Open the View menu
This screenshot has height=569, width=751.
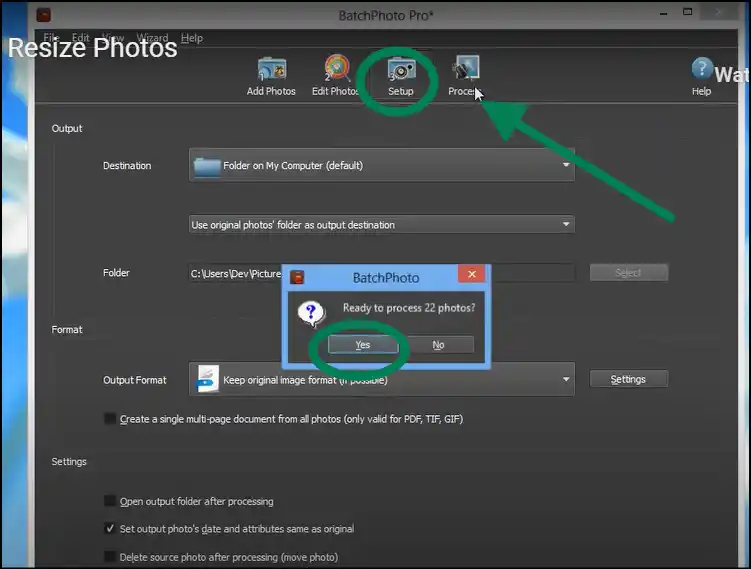tap(113, 37)
